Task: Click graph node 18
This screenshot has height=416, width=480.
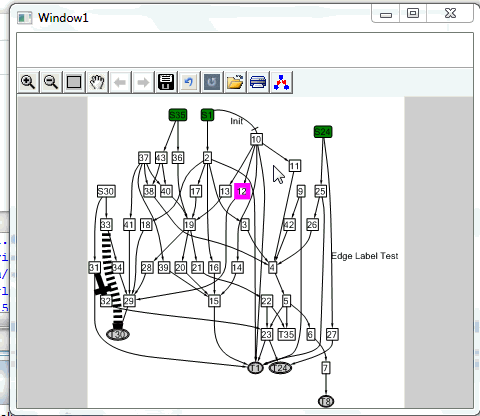Action: tap(146, 225)
